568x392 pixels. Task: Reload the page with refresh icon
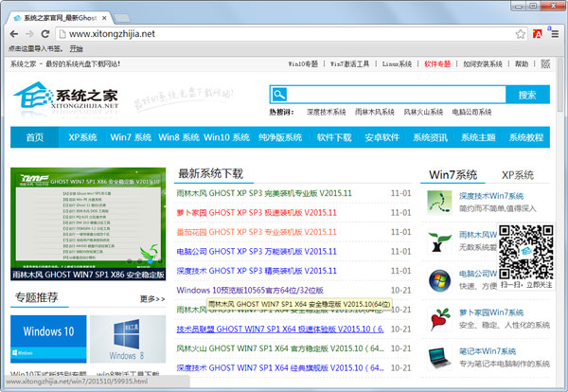(44, 34)
